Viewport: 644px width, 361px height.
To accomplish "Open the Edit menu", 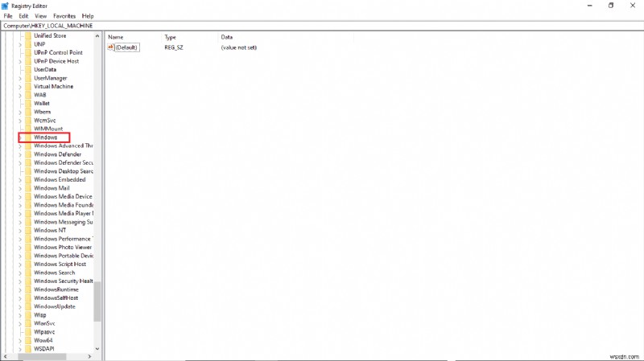I will (x=23, y=16).
